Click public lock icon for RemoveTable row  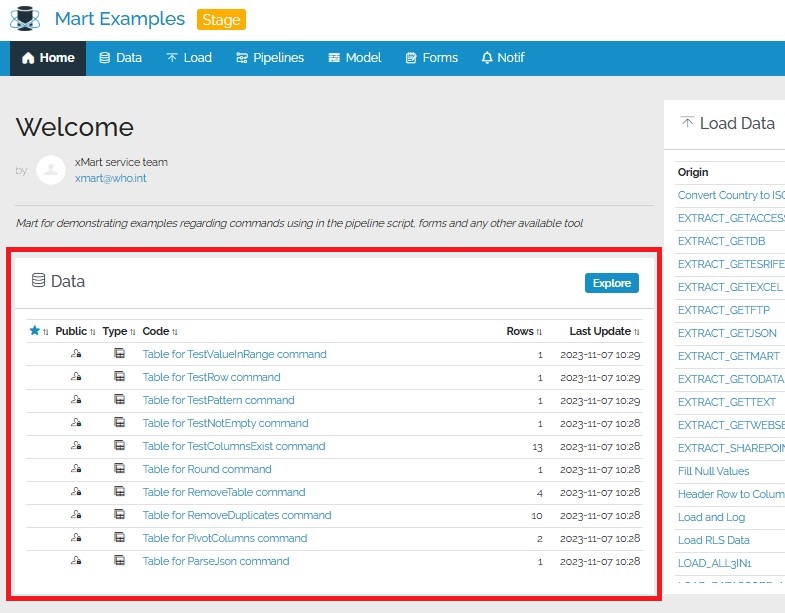click(x=76, y=492)
